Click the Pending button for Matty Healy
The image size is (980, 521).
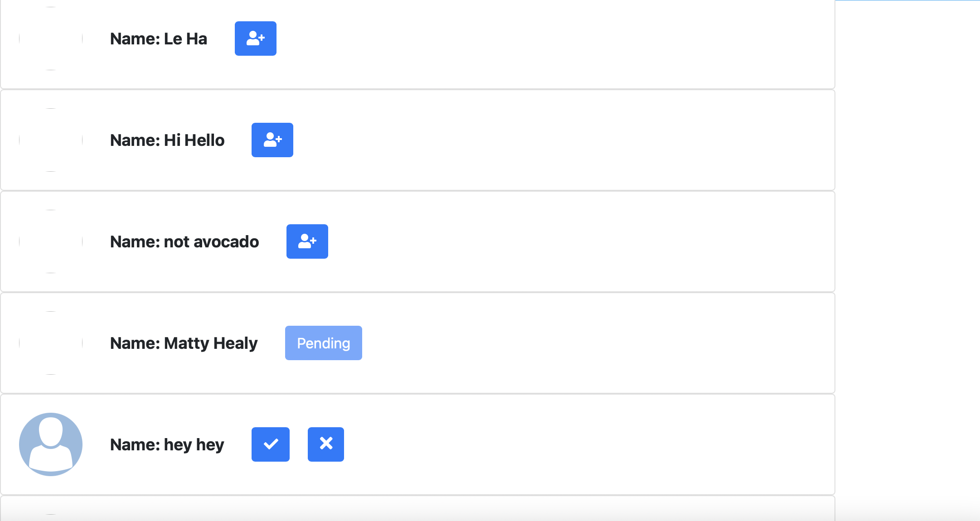324,343
